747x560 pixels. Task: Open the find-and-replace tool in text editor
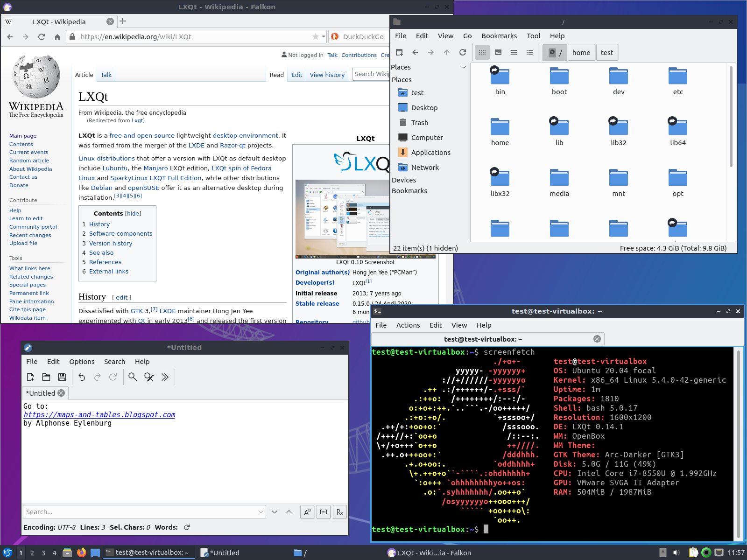pos(149,377)
